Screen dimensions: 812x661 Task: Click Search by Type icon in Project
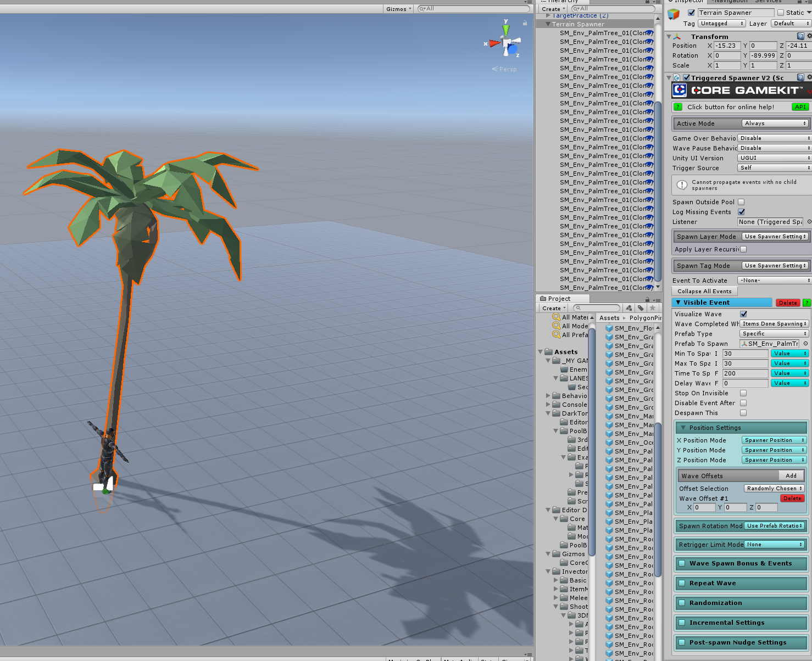tap(629, 308)
